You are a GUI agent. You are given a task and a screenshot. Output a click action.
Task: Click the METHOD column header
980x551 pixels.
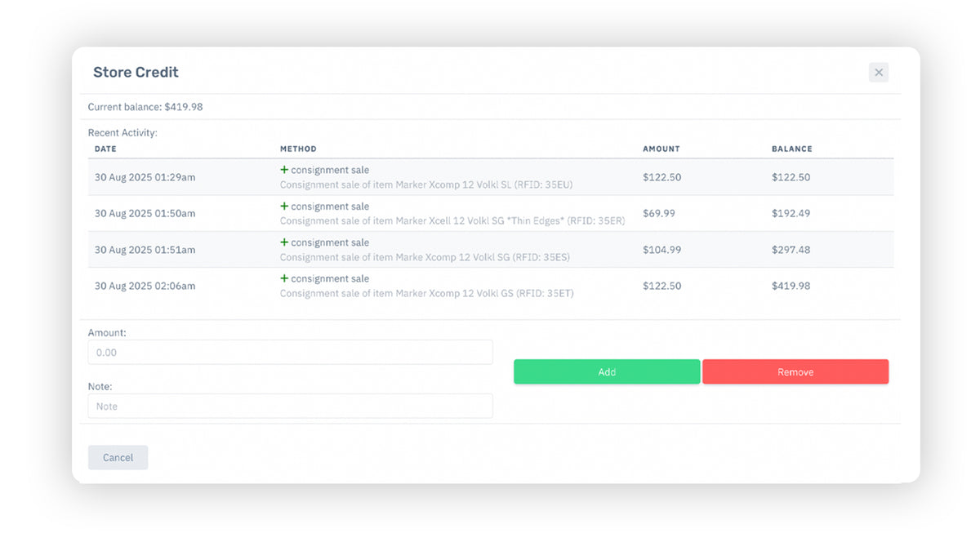[x=298, y=149]
